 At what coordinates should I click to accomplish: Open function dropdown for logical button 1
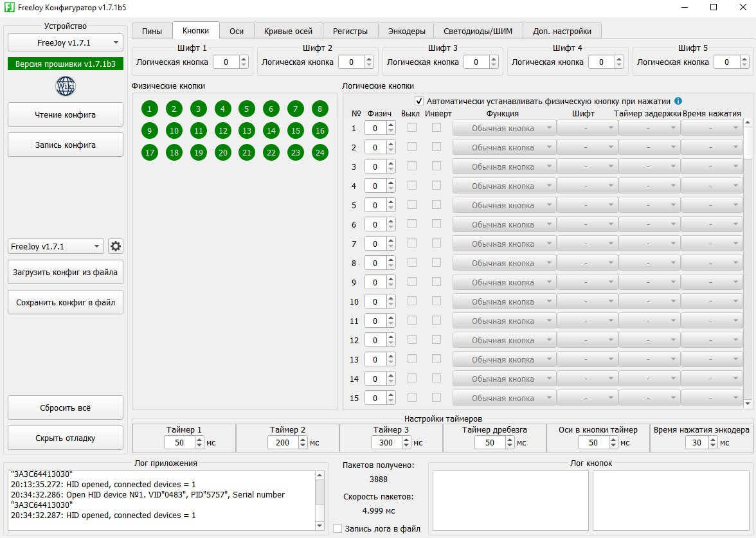click(504, 129)
